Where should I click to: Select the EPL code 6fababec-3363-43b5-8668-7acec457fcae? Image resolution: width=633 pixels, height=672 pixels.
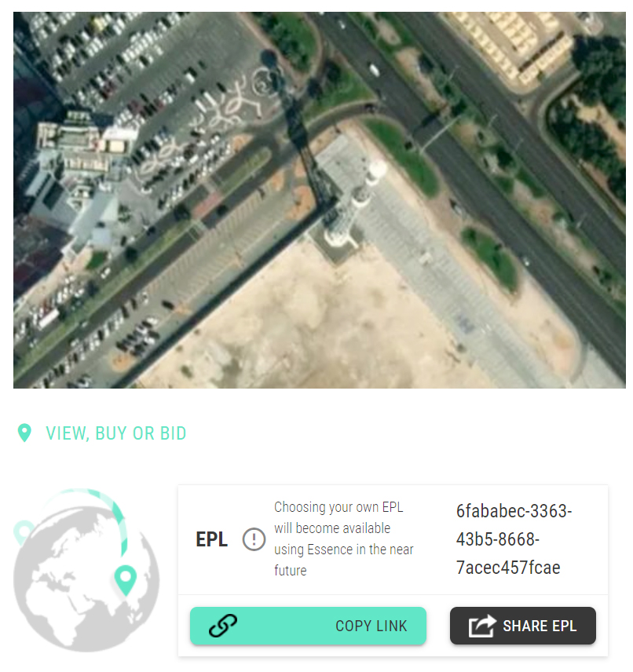click(x=514, y=539)
